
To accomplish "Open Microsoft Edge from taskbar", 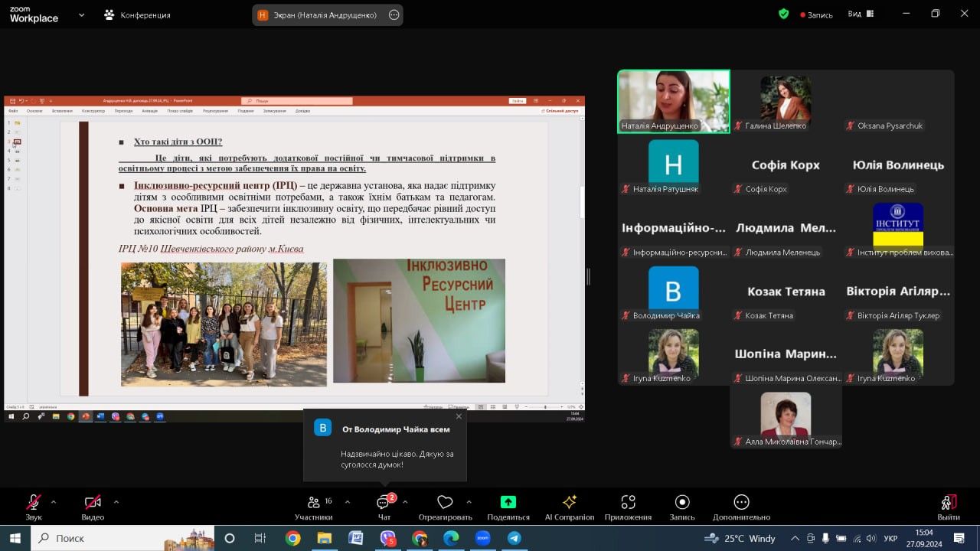I will coord(451,538).
